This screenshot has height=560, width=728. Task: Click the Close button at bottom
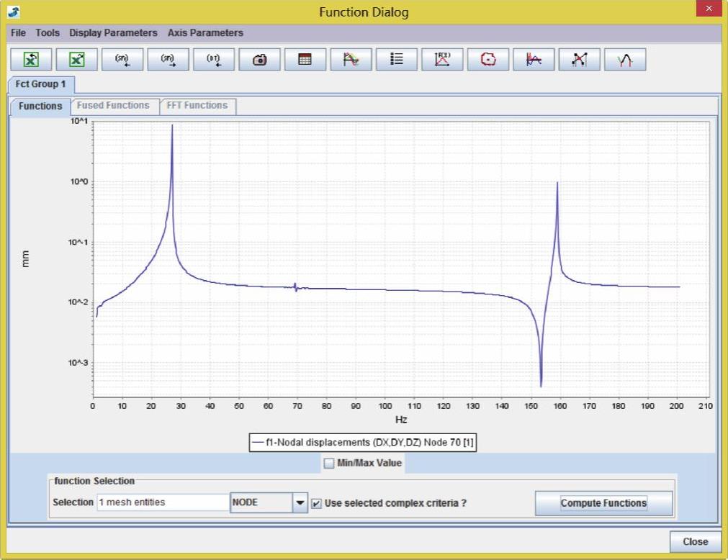(x=695, y=541)
